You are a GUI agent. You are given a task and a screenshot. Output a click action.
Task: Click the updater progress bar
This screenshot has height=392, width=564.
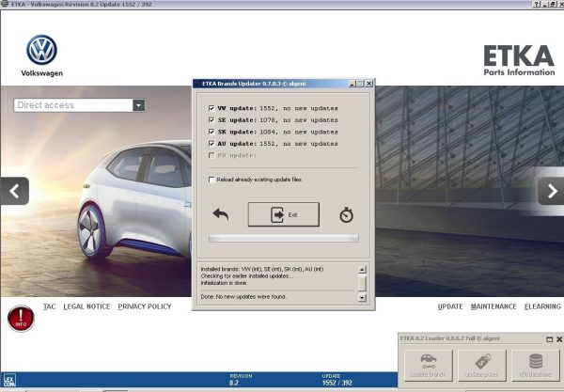(284, 238)
